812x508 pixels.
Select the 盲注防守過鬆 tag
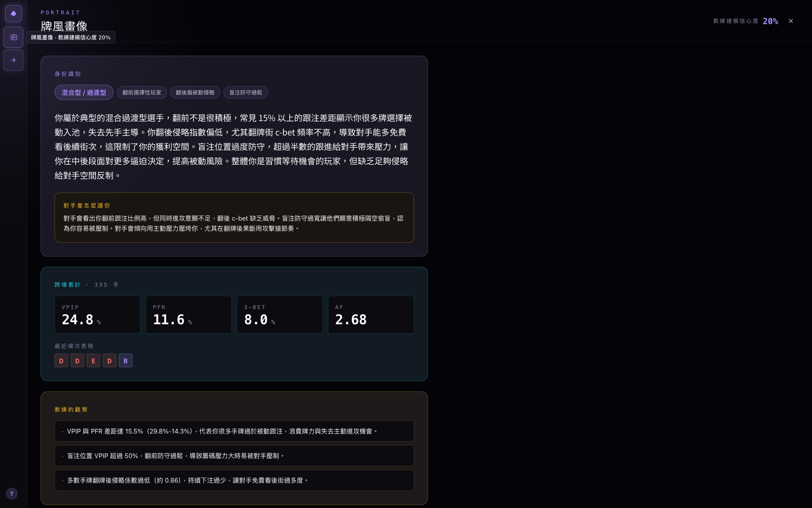(x=246, y=92)
